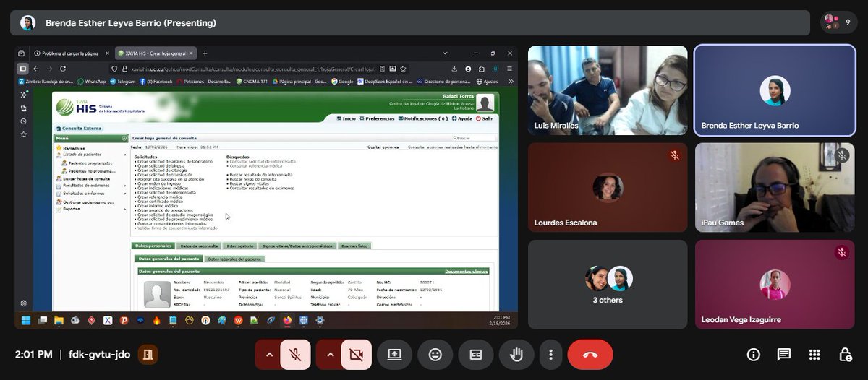Open the 3 others tile
Image resolution: width=868 pixels, height=380 pixels.
(x=608, y=285)
